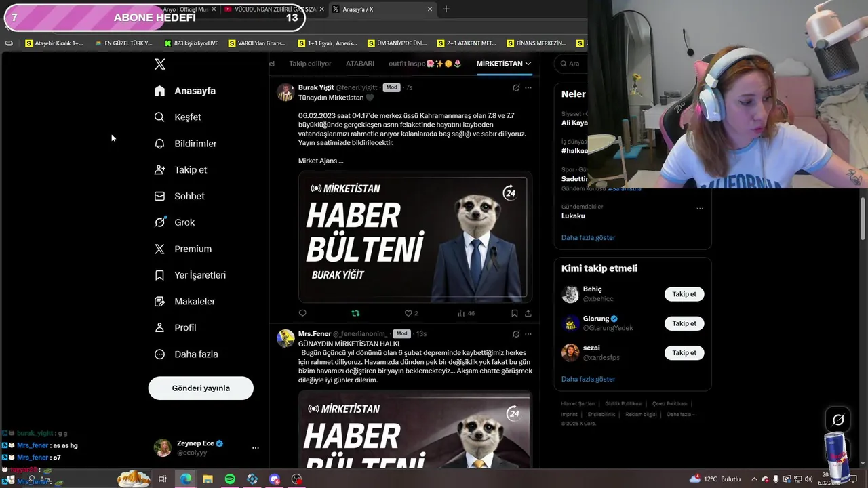Click the X logo in the sidebar
Image resolution: width=868 pixels, height=488 pixels.
[160, 64]
